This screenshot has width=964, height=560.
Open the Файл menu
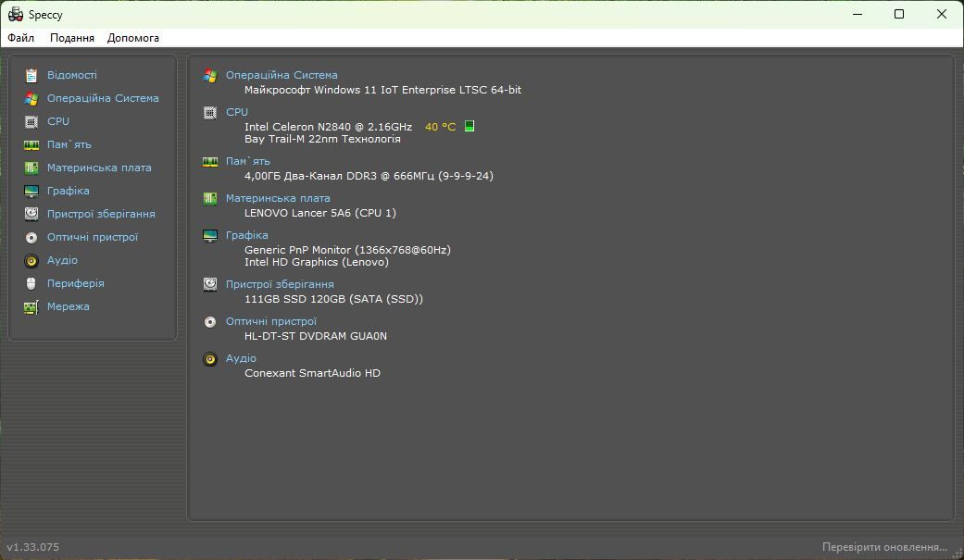coord(21,38)
